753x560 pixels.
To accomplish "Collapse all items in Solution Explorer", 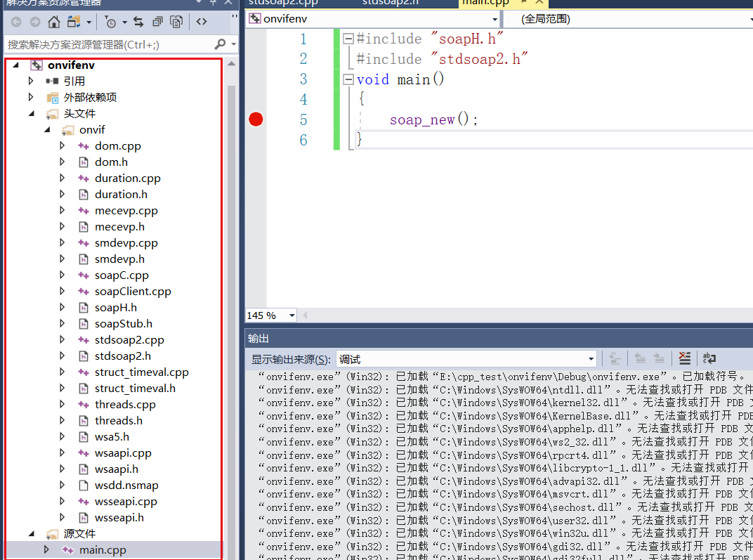I will point(157,22).
